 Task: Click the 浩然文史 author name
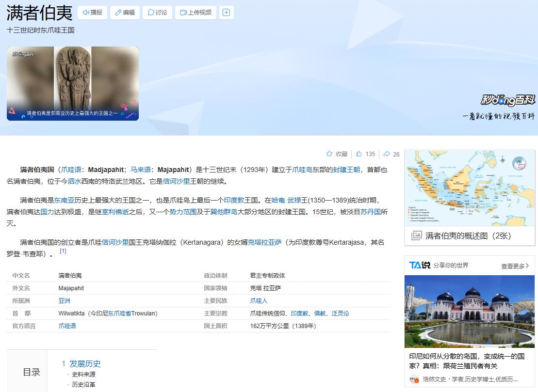434,379
